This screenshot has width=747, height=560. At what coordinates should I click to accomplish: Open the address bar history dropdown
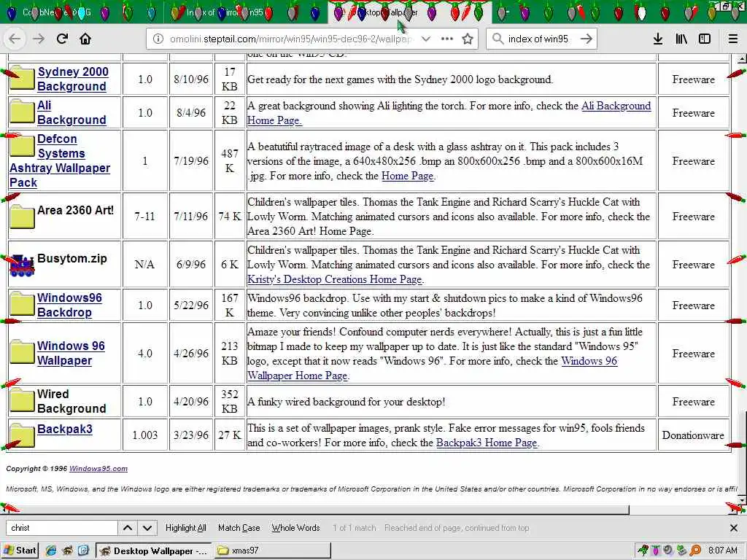click(x=426, y=39)
